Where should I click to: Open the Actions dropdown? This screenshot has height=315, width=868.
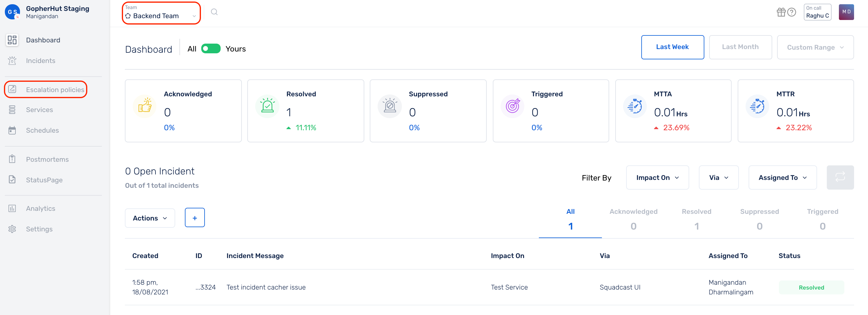pos(150,218)
